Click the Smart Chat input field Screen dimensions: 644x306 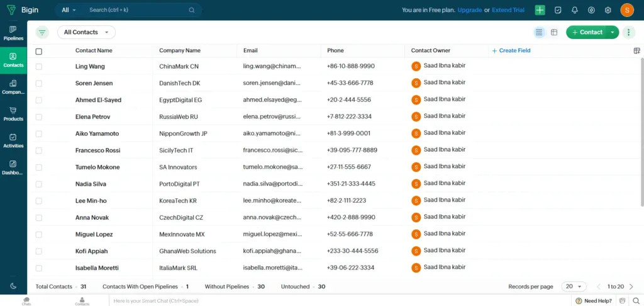(340, 301)
